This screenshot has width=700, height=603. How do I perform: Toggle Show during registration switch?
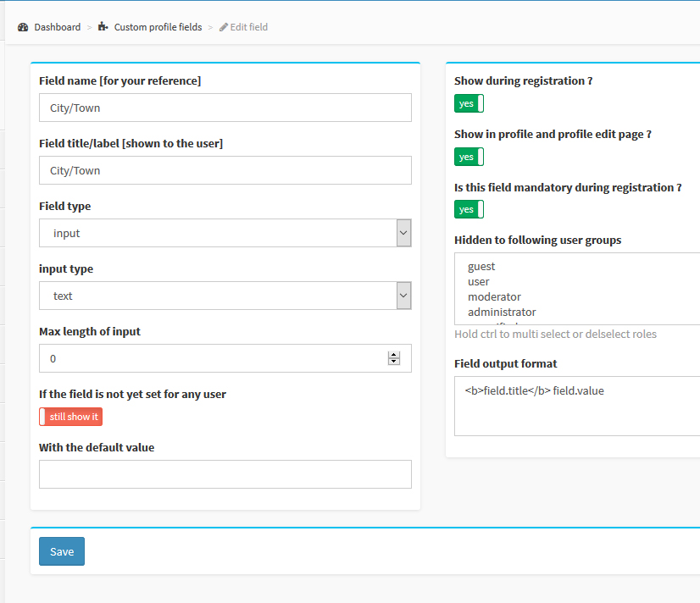click(x=469, y=103)
